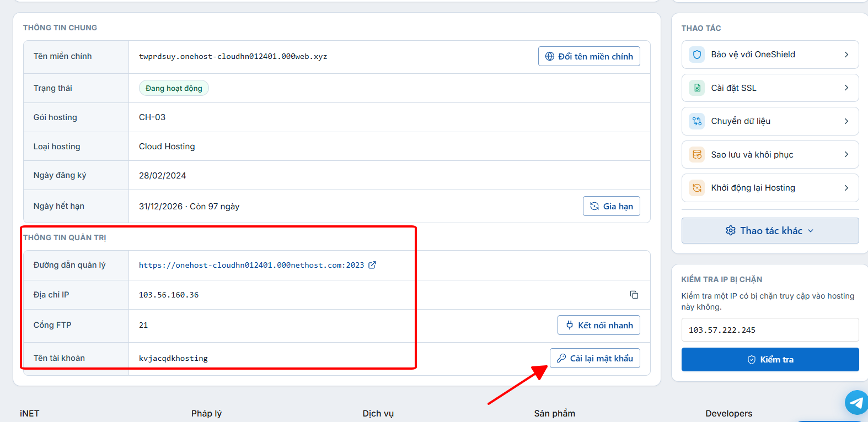Click the data transfer icon beside Chuyển dữ liệu
This screenshot has width=868, height=422.
pos(697,121)
